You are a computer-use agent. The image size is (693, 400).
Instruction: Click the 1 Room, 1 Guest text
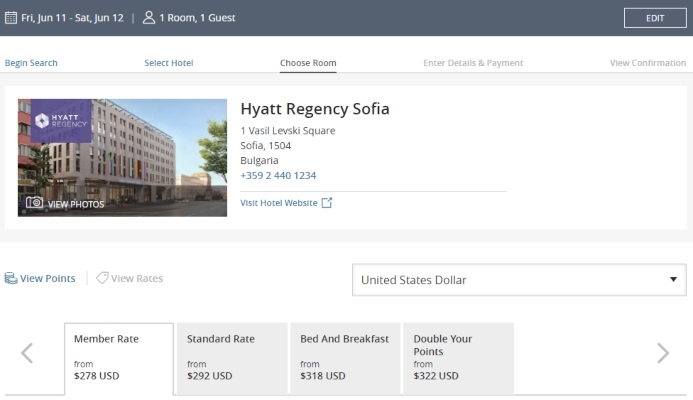pyautogui.click(x=198, y=18)
